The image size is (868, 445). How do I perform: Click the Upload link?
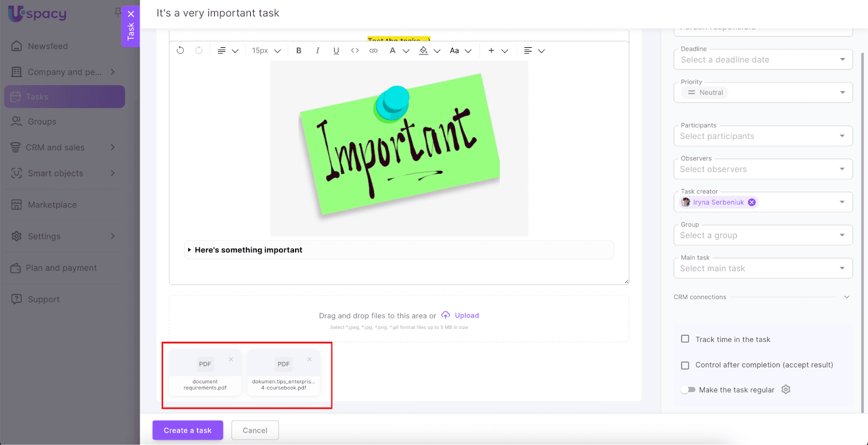tap(467, 315)
